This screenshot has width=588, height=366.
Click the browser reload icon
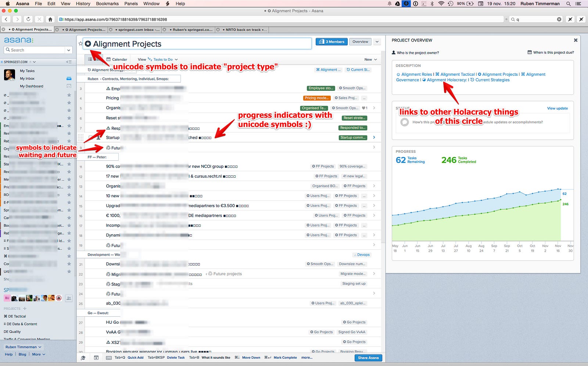(x=28, y=19)
